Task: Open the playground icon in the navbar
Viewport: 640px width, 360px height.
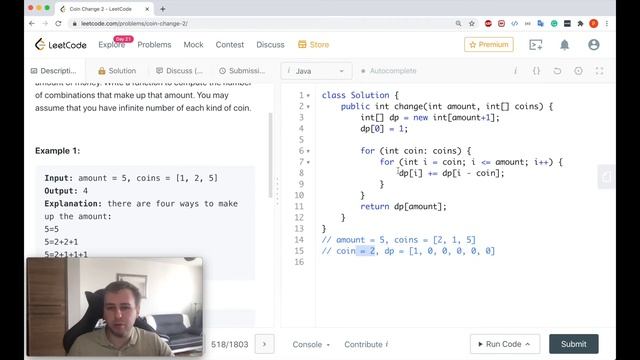Action: click(x=536, y=44)
